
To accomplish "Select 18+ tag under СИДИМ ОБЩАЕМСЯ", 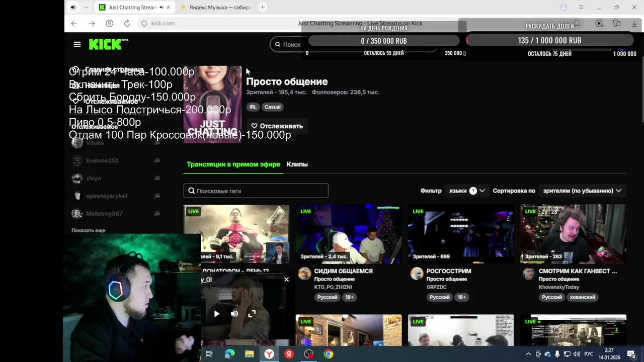I will point(349,297).
